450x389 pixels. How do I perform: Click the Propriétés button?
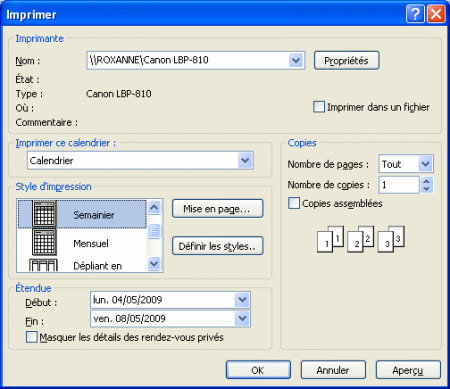pyautogui.click(x=347, y=60)
